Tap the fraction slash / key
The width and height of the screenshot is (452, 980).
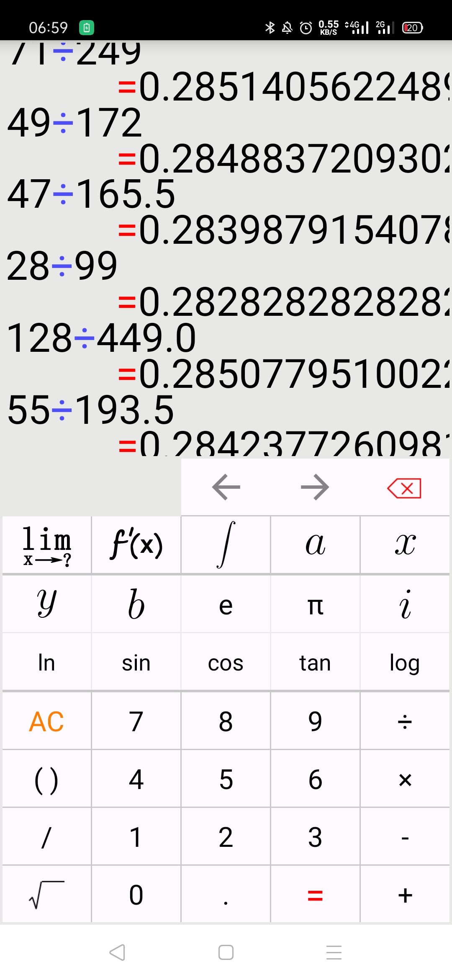point(46,837)
